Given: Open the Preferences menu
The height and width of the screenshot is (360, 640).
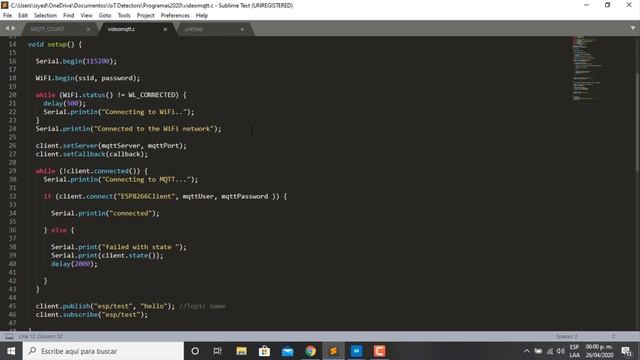Looking at the screenshot, I should coord(175,16).
